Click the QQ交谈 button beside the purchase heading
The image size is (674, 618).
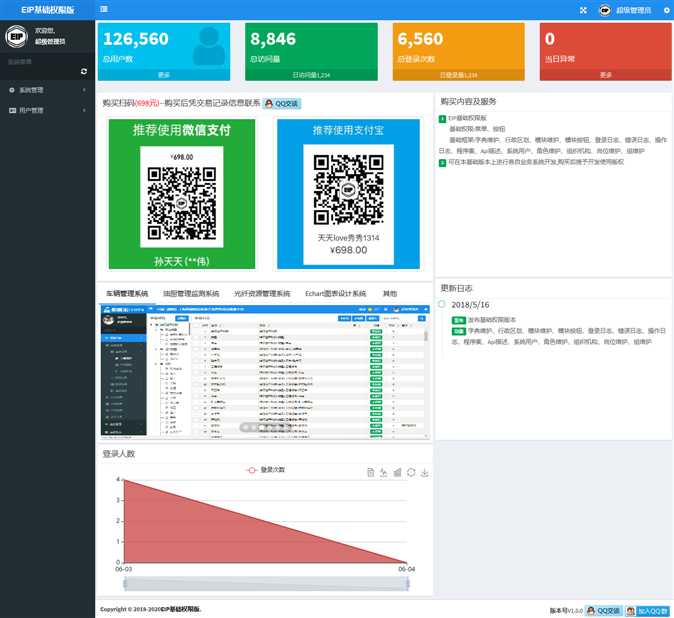[282, 104]
